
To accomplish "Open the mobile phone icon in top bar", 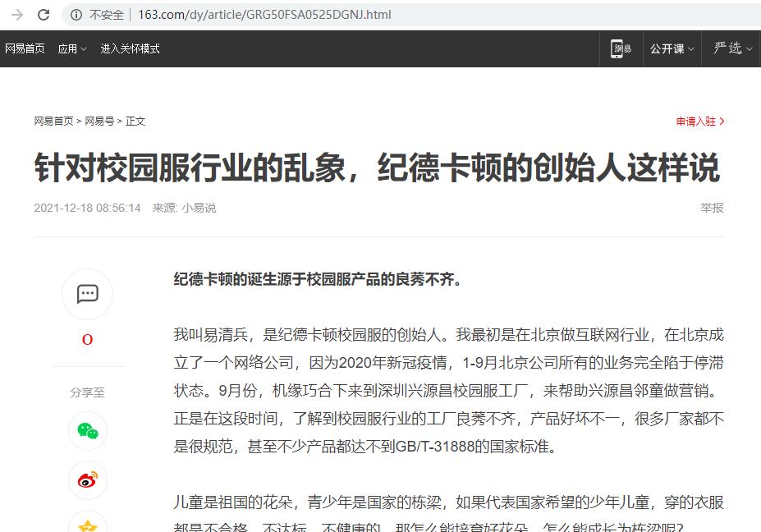I will (x=621, y=48).
